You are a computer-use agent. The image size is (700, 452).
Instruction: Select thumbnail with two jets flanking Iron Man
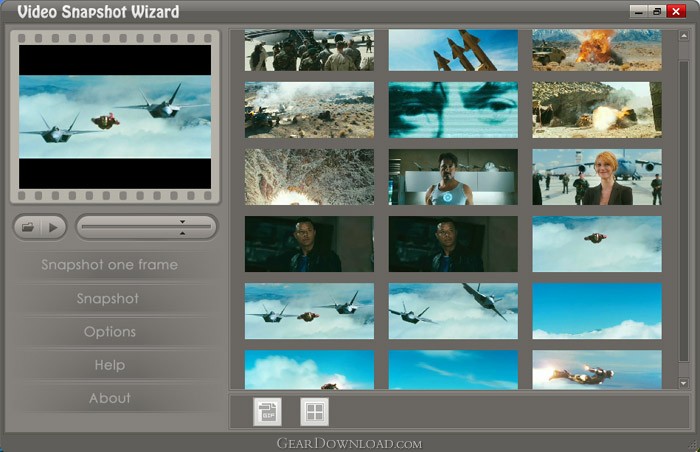(309, 311)
